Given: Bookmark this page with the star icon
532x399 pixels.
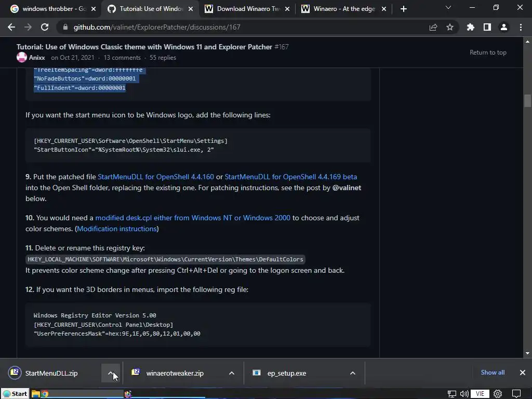Looking at the screenshot, I should (x=450, y=27).
